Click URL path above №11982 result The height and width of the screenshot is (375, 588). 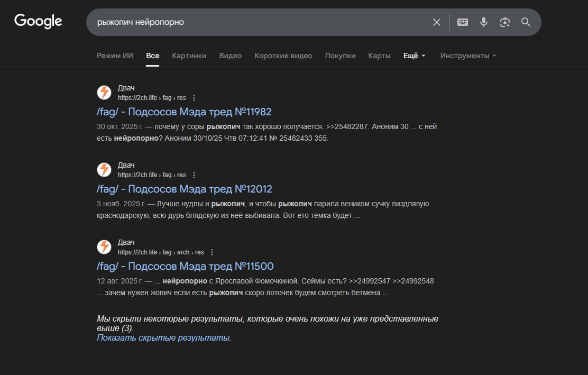tap(152, 98)
